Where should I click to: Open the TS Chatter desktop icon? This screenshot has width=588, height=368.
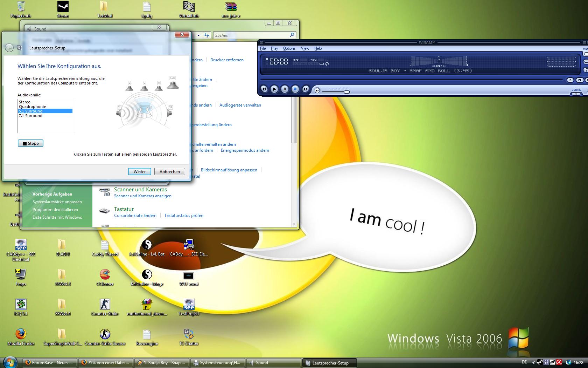pos(189,337)
